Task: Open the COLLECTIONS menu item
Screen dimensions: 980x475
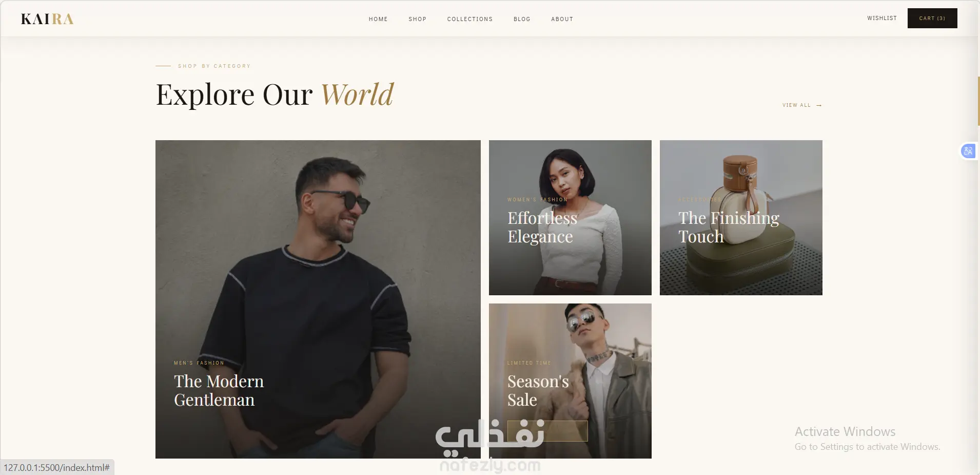Action: [x=469, y=19]
